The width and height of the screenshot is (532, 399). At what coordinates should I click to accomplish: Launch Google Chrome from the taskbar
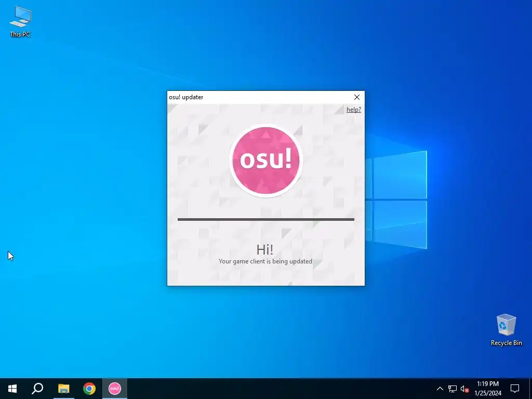point(89,389)
